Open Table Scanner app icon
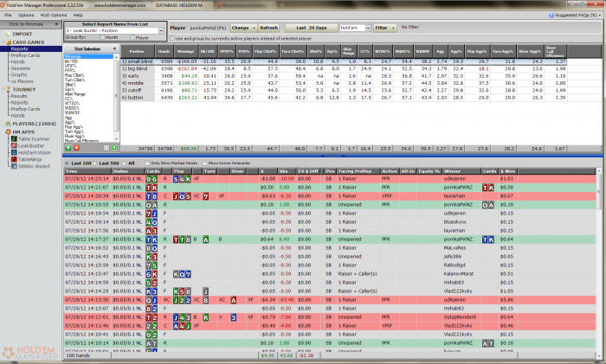 click(14, 139)
